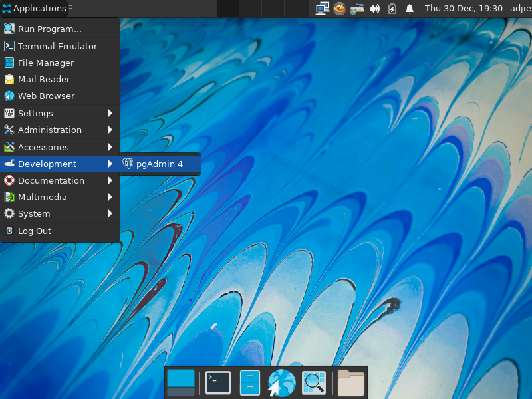Choose Run Program... from the Applications menu
The image size is (532, 399).
60,29
